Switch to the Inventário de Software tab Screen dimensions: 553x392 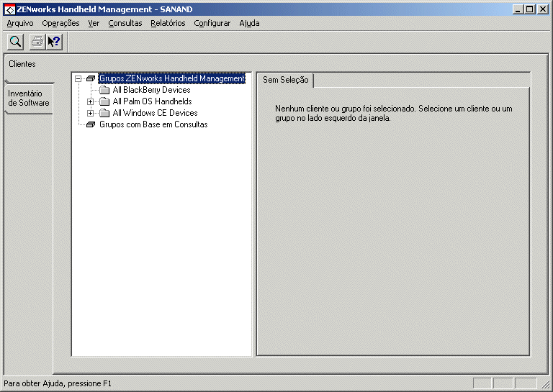click(x=29, y=99)
